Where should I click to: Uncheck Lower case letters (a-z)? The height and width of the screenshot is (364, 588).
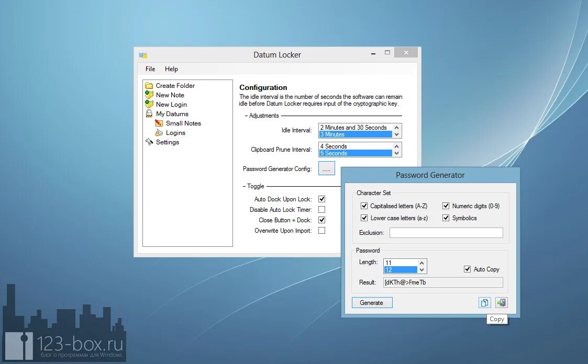pos(364,218)
